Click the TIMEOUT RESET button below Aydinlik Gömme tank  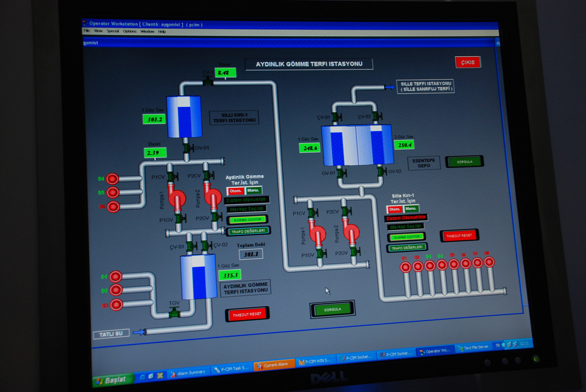click(x=247, y=315)
